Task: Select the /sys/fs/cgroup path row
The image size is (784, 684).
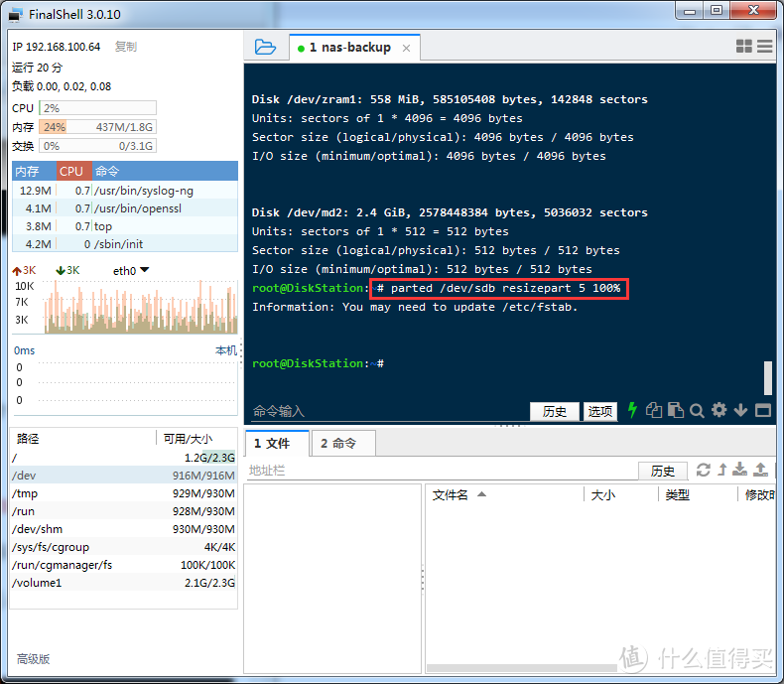Action: click(x=123, y=547)
